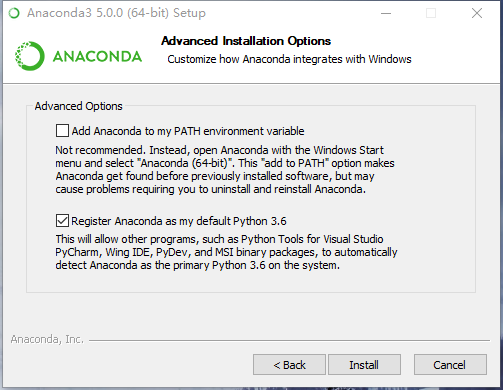The width and height of the screenshot is (503, 390).
Task: Go back with the '< Back' button
Action: point(289,365)
